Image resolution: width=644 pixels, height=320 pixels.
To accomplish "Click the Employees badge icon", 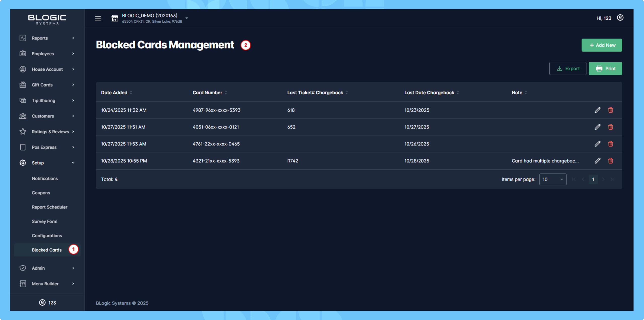I will point(23,54).
